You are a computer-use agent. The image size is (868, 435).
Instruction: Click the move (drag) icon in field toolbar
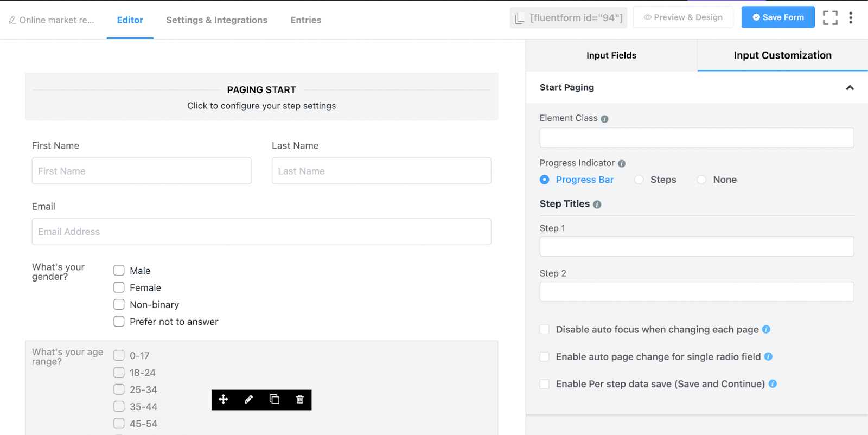223,400
